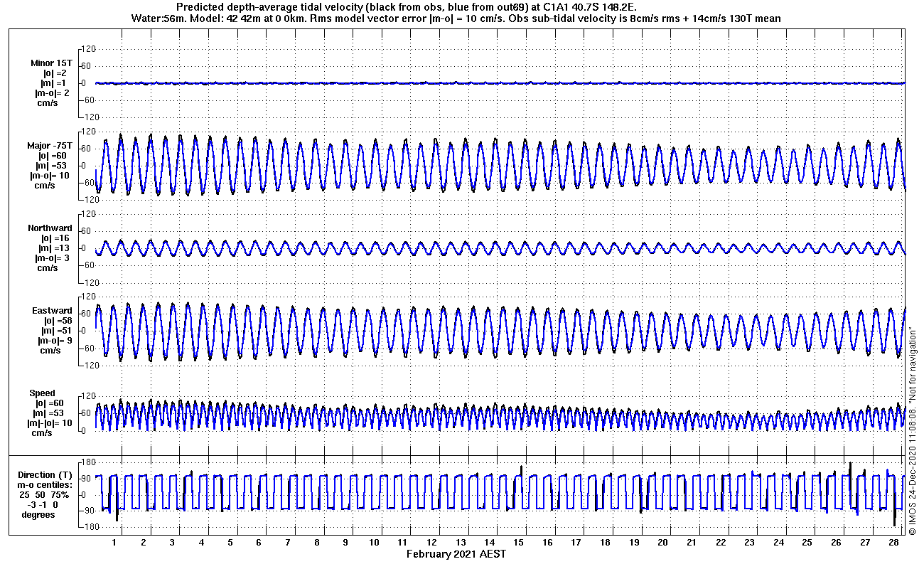Click the '25 50 75%' centile header
The image size is (924, 569).
click(44, 494)
